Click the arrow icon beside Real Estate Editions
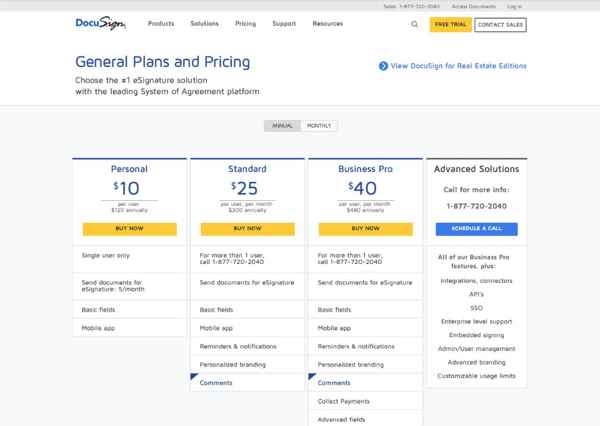 click(x=383, y=66)
